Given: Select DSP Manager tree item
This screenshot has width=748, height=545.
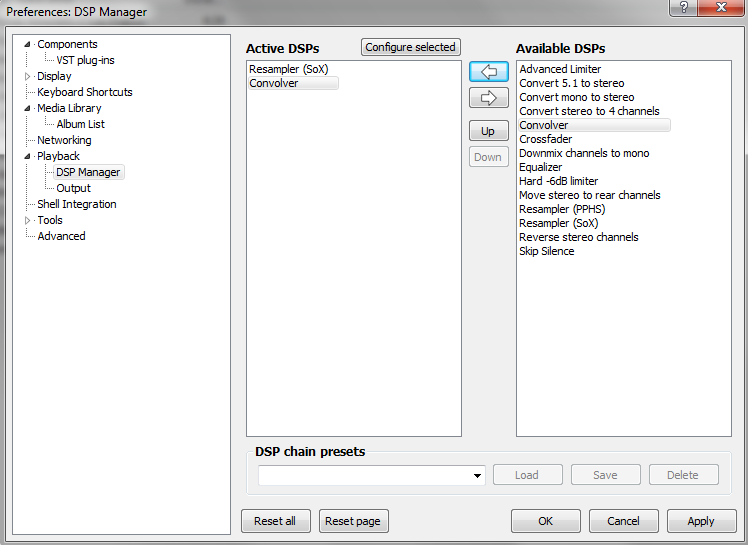Looking at the screenshot, I should point(88,172).
